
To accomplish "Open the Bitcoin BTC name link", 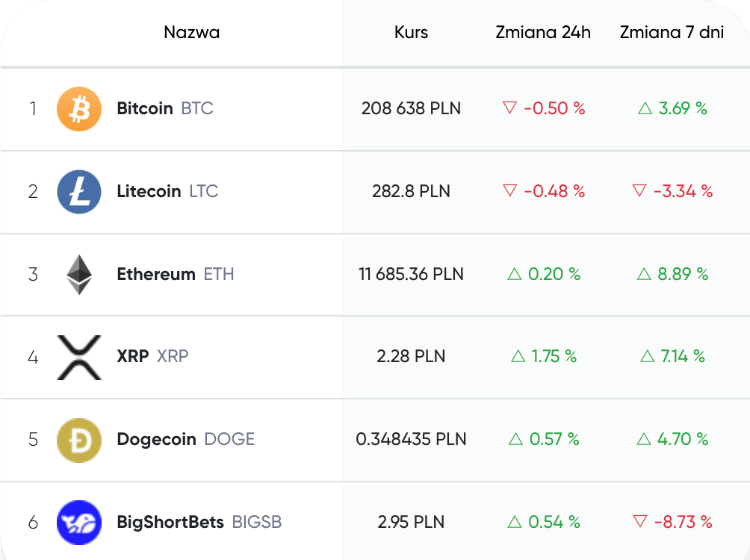I will (x=165, y=108).
